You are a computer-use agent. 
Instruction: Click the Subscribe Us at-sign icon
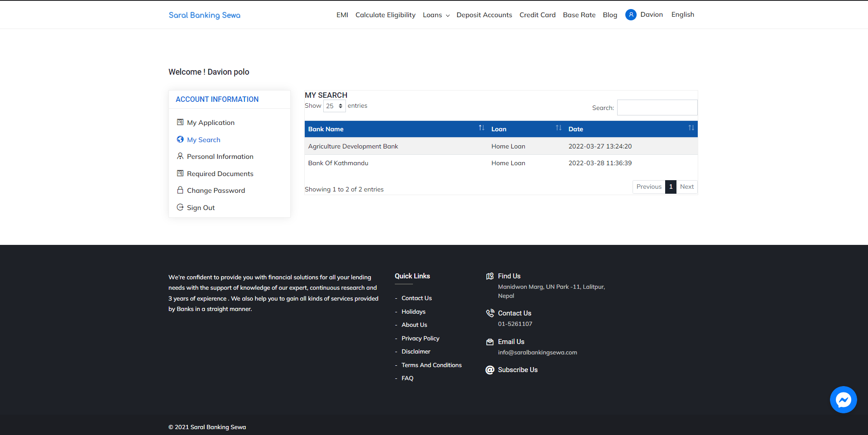pyautogui.click(x=490, y=370)
